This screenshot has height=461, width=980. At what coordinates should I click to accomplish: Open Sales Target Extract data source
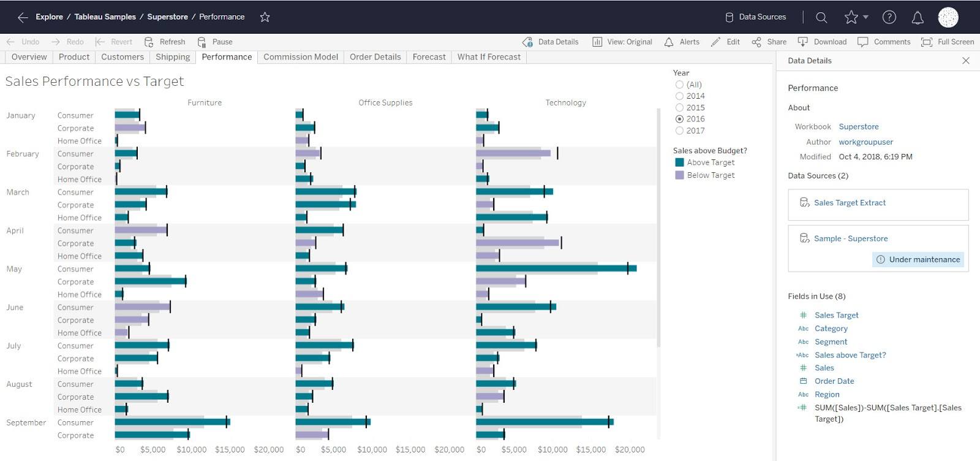pyautogui.click(x=878, y=205)
